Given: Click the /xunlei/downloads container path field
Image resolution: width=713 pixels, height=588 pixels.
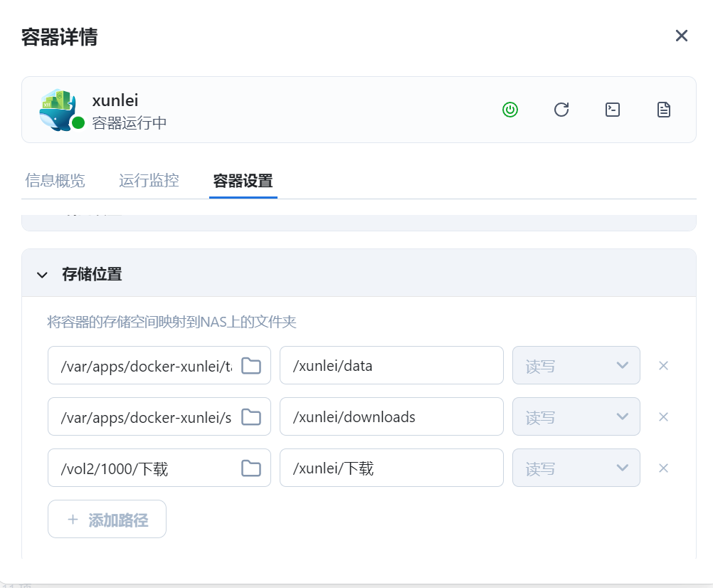Looking at the screenshot, I should [x=391, y=417].
